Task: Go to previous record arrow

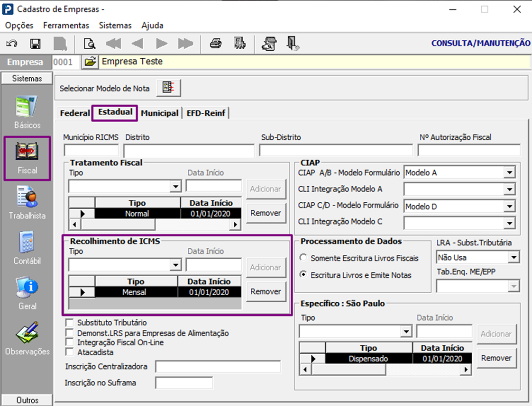Action: 137,44
